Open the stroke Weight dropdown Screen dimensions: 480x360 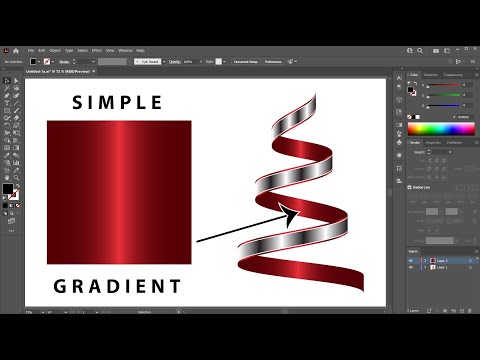point(450,152)
